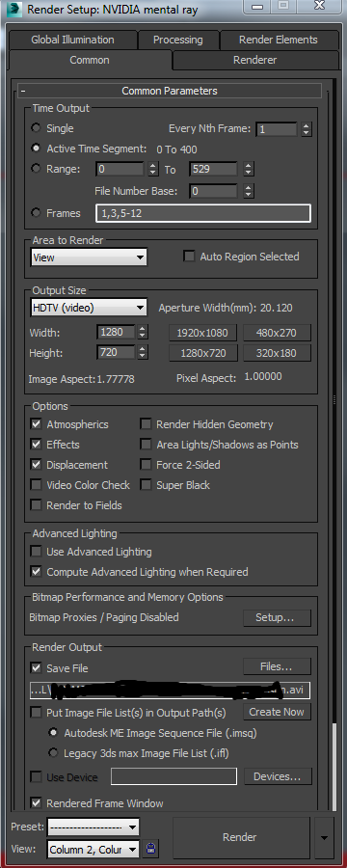Open the Preset dropdown
Screen dimensions: 347x868
[x=93, y=827]
